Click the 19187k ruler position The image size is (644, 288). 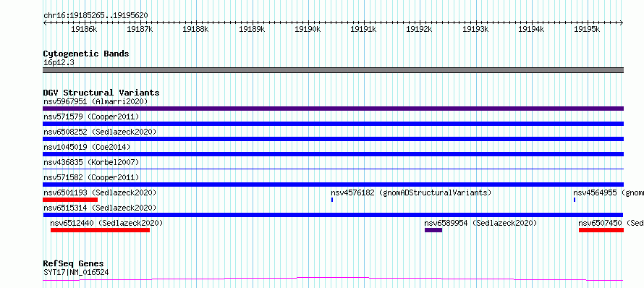pos(140,29)
